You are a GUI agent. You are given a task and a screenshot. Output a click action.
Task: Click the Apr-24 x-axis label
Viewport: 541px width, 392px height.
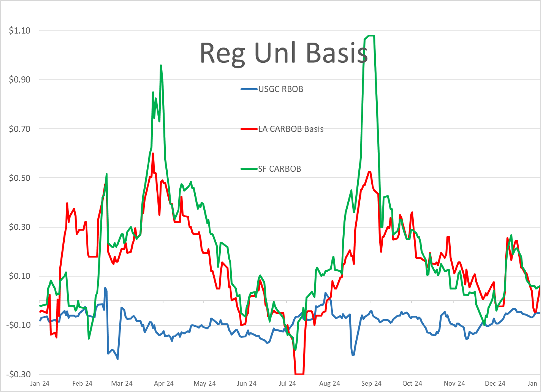tap(164, 383)
